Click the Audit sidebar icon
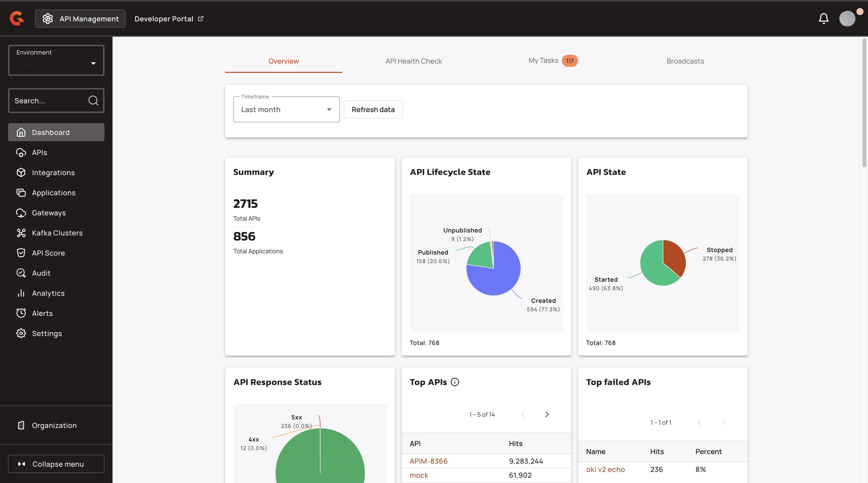The width and height of the screenshot is (868, 483). pyautogui.click(x=21, y=273)
